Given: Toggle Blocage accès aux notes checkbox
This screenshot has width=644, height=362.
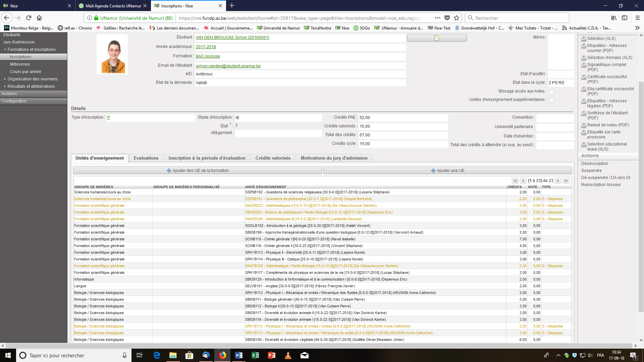Looking at the screenshot, I should click(552, 92).
